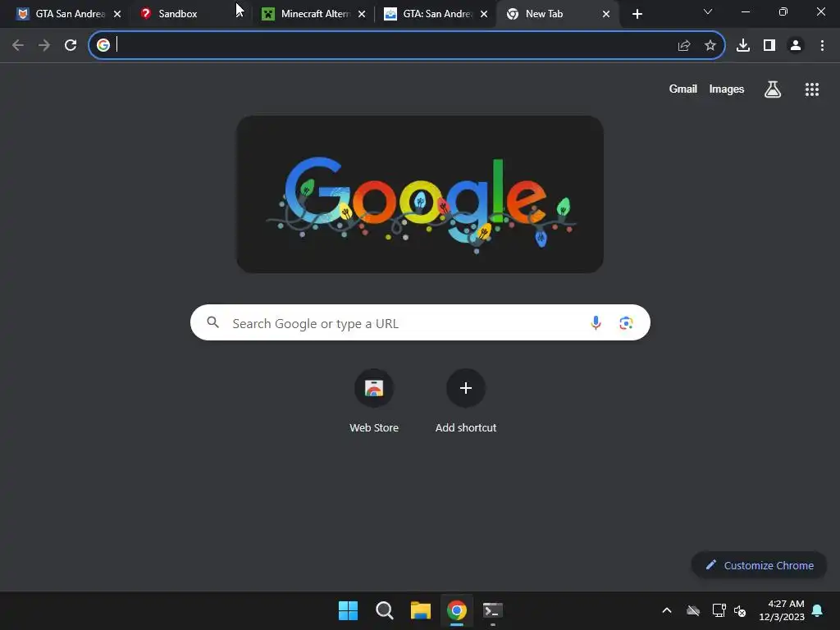The width and height of the screenshot is (840, 630).
Task: Expand the tab search chevron
Action: pyautogui.click(x=708, y=11)
